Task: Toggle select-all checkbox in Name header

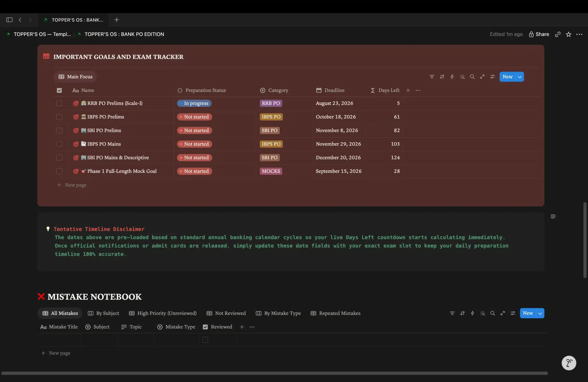Action: coord(59,90)
